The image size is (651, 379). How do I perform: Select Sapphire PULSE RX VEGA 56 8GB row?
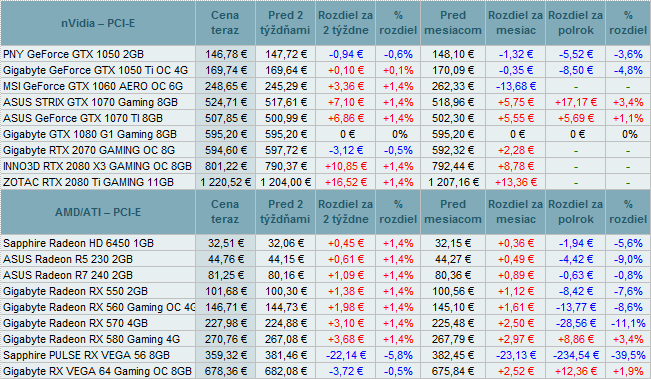tap(326, 355)
